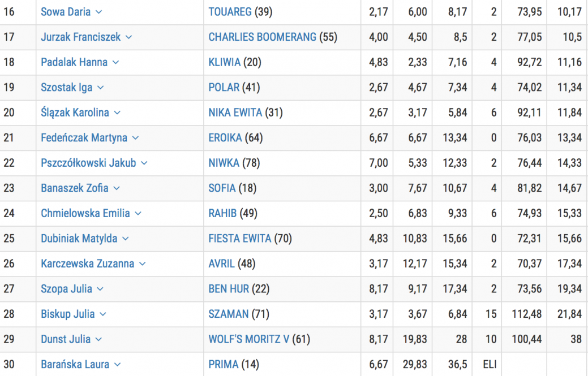Click the chevron beside Ślązak Karolina
Screen dimensions: 588x376
coord(117,113)
